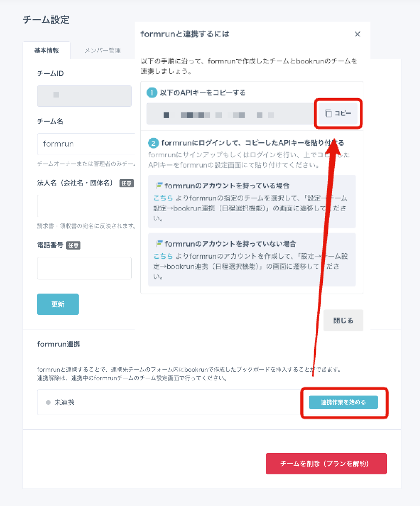This screenshot has width=420, height=506.
Task: Click チームを削除（プランを解約） button
Action: [326, 464]
